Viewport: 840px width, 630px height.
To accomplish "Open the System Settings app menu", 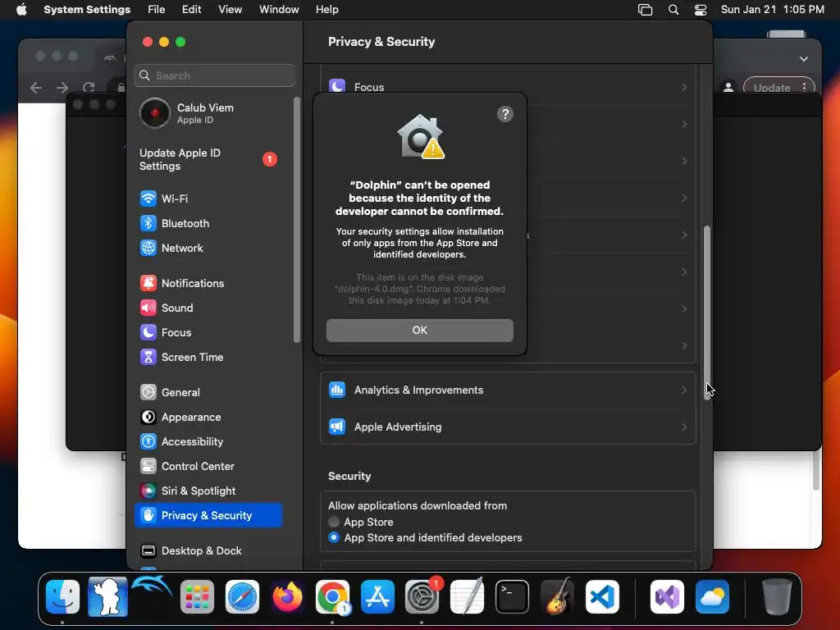I will 87,10.
